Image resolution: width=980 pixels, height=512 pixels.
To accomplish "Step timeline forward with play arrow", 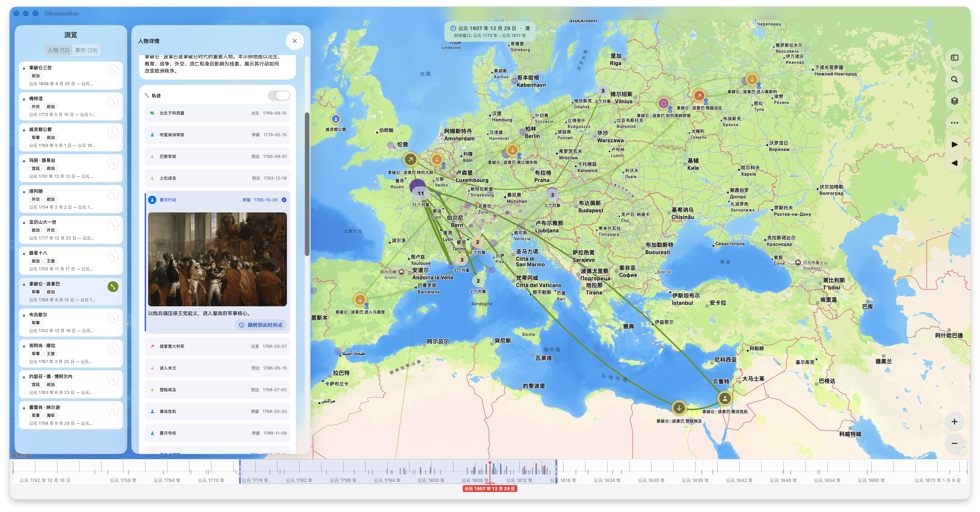I will coord(954,144).
